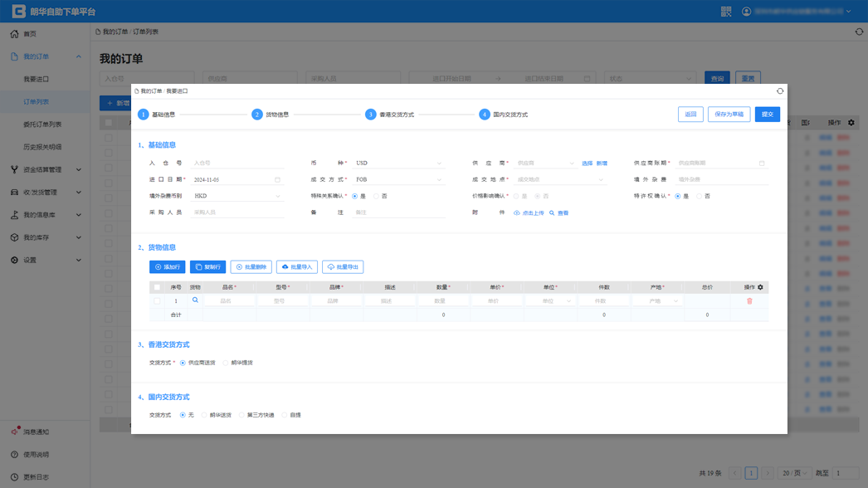
Task: Click 保存为草稿 button
Action: point(729,114)
